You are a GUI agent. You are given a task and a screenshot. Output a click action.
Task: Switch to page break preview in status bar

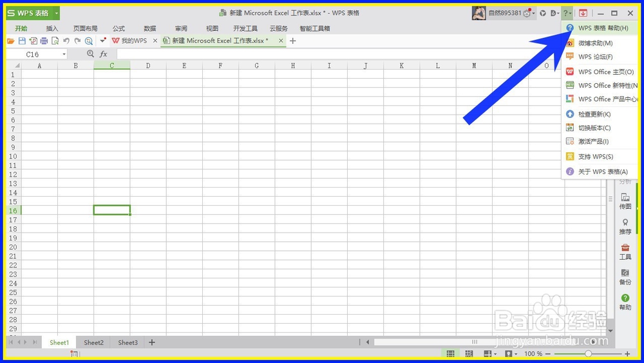click(469, 353)
